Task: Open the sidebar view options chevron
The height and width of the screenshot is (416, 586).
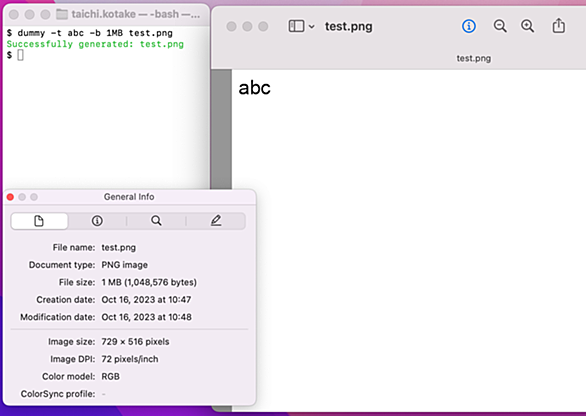Action: [312, 27]
